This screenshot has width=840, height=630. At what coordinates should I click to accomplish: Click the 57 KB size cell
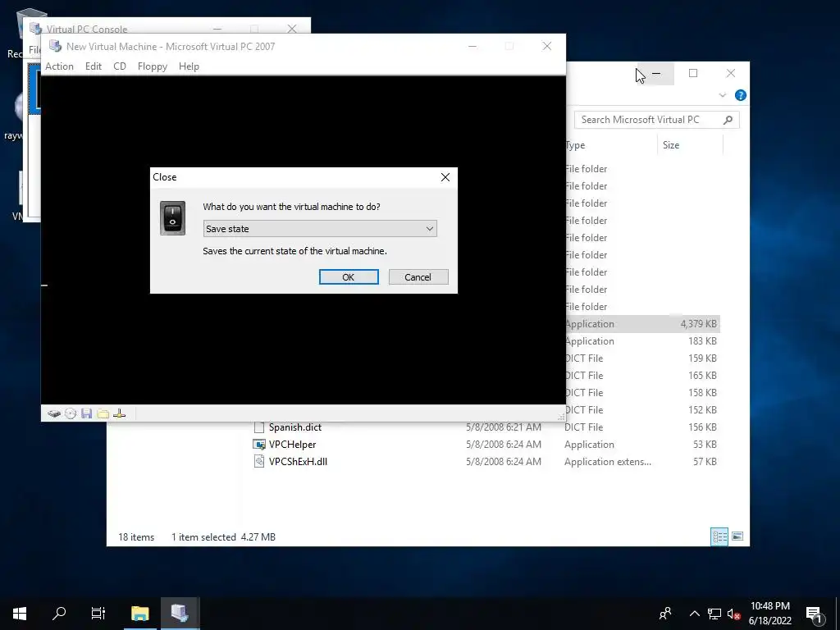[705, 461]
